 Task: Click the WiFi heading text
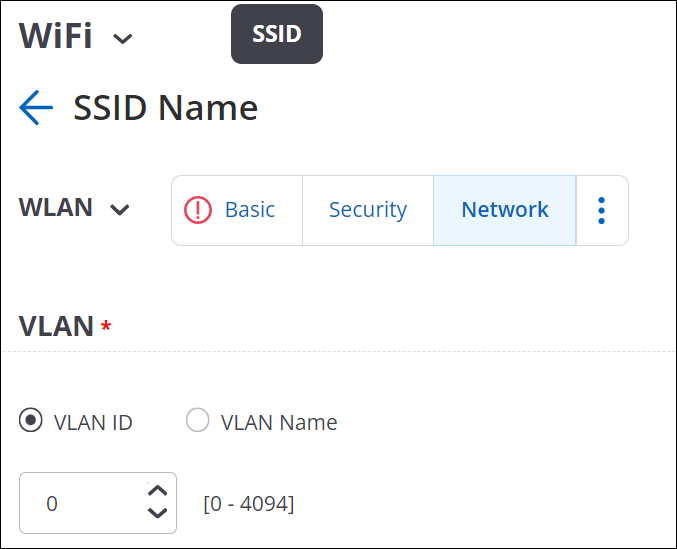[x=55, y=35]
